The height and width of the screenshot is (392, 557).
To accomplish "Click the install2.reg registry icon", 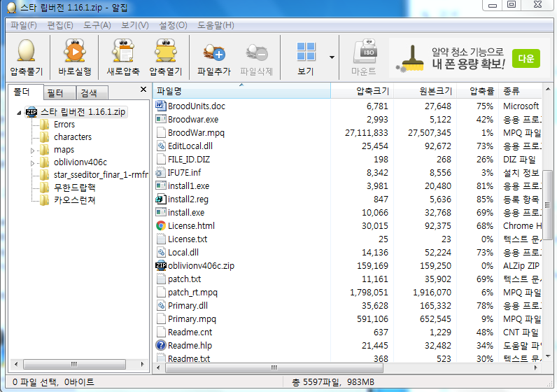I will pyautogui.click(x=161, y=199).
